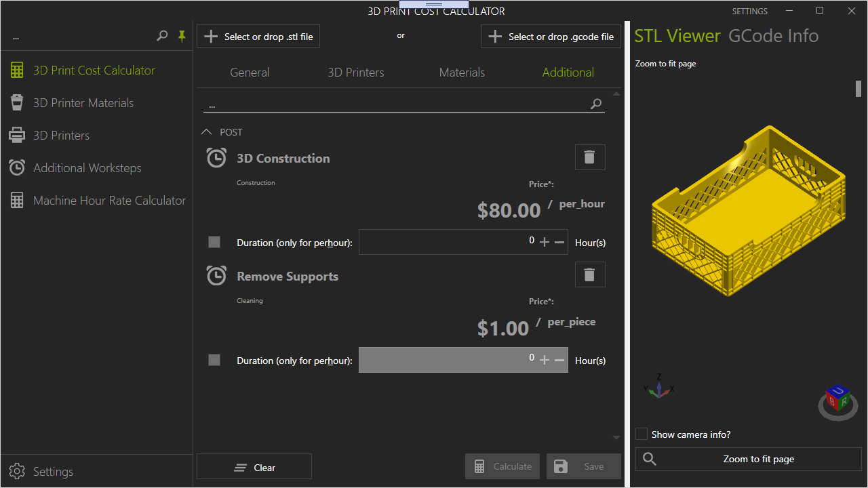This screenshot has height=488, width=868.
Task: Click search magnifier in worksteps filter
Action: (x=596, y=104)
